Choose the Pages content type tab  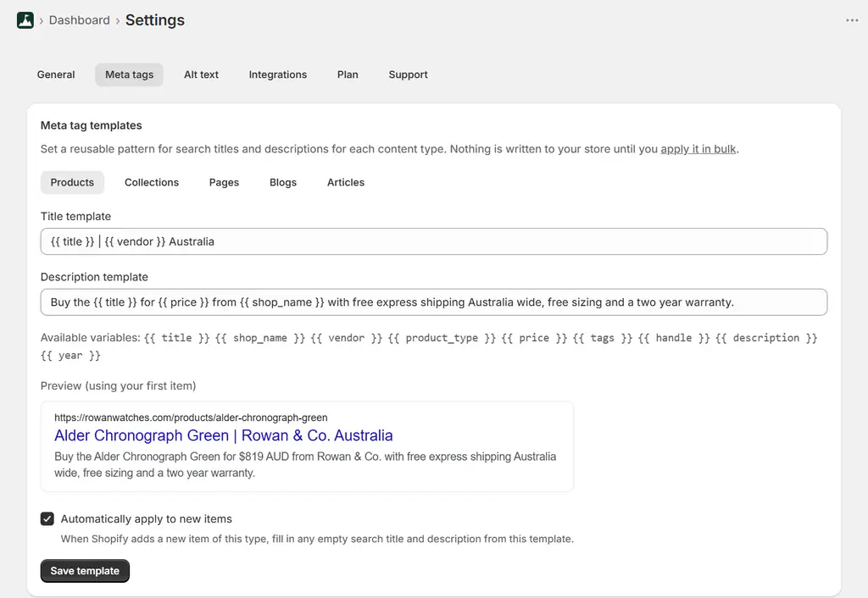pos(224,183)
